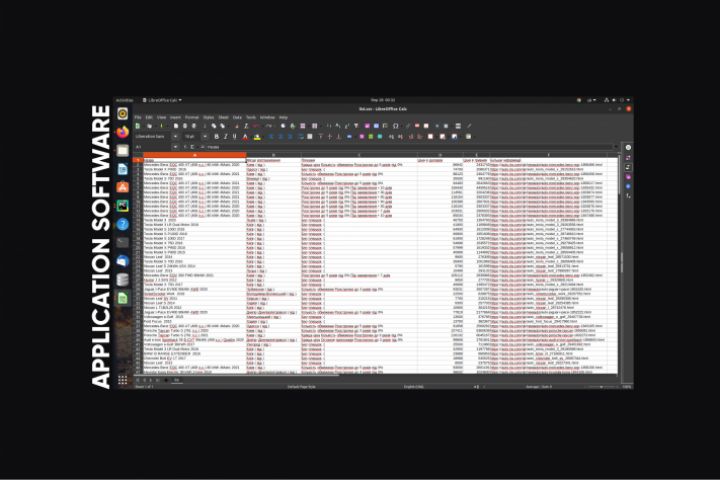Open the Terminal from the dock

[123, 243]
